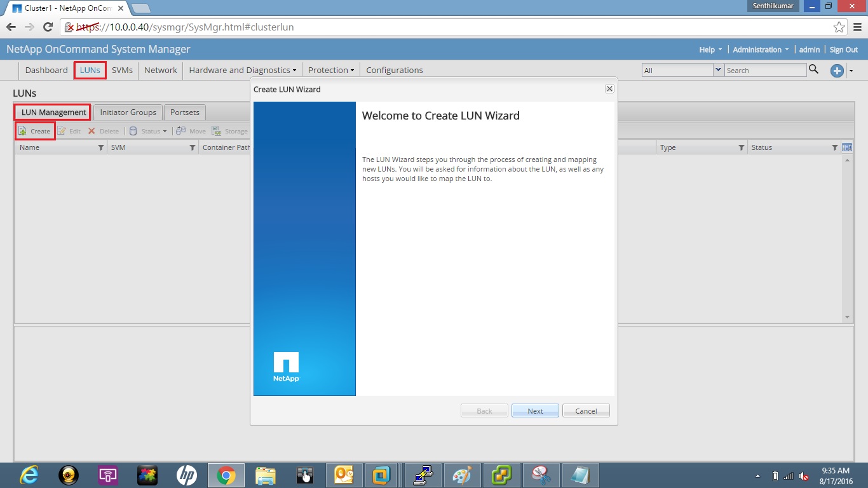Click the Sign Out link
The width and height of the screenshot is (868, 488).
click(x=843, y=49)
